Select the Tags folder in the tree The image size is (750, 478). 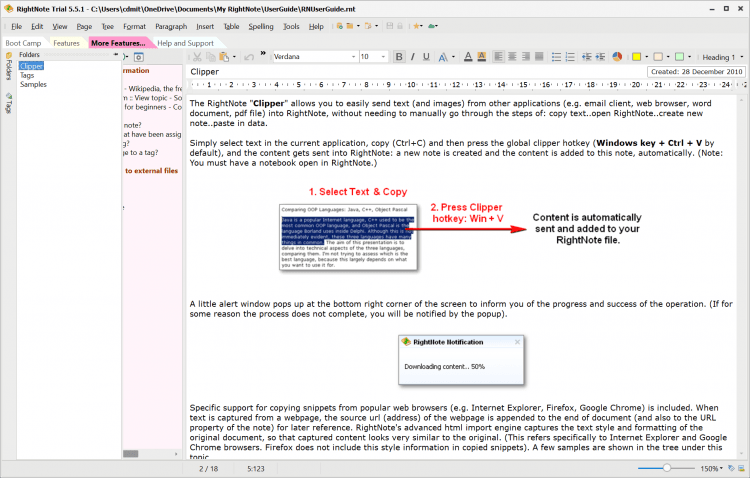click(27, 75)
